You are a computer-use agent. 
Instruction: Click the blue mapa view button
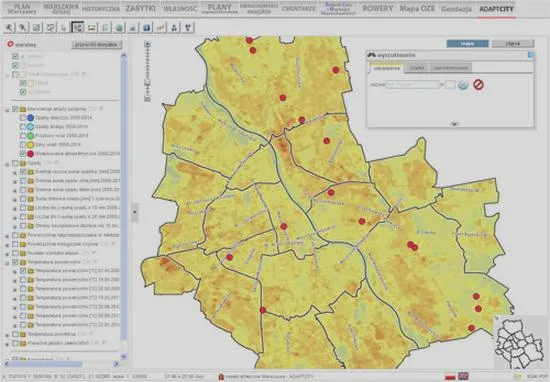tap(467, 43)
